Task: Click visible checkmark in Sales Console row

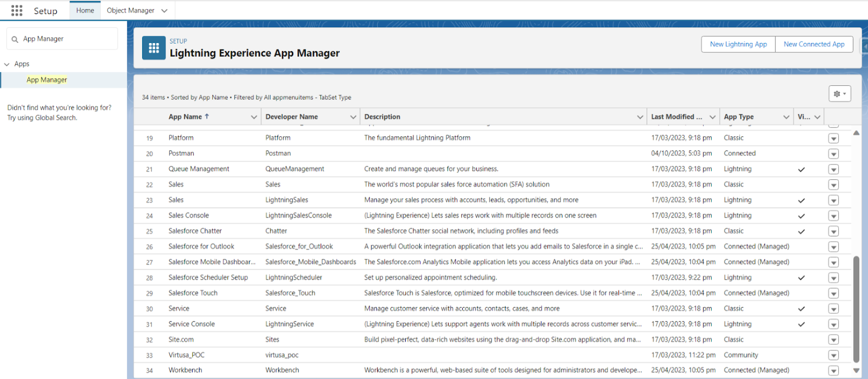Action: click(x=801, y=216)
